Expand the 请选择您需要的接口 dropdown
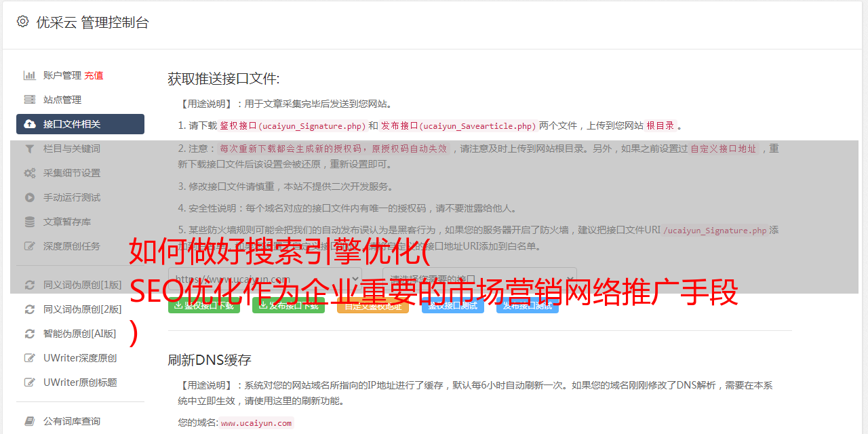The width and height of the screenshot is (868, 434). tap(479, 279)
